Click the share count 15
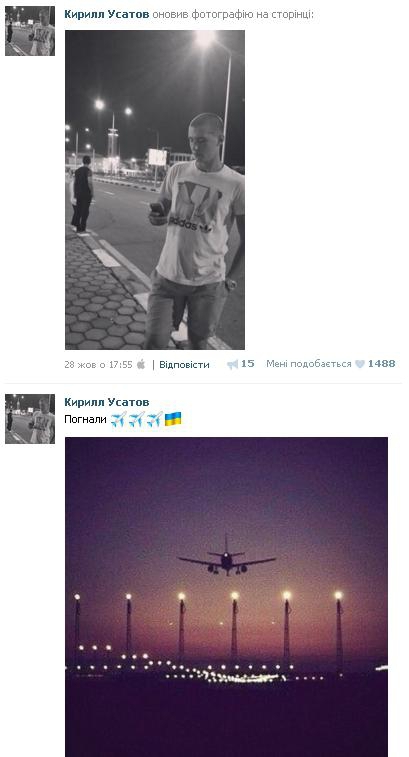 [247, 364]
